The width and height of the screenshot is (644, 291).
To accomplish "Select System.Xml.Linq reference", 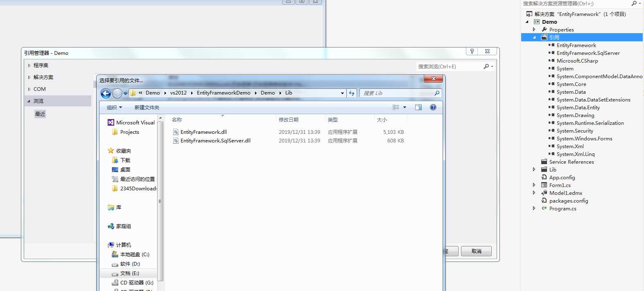I will (x=576, y=154).
